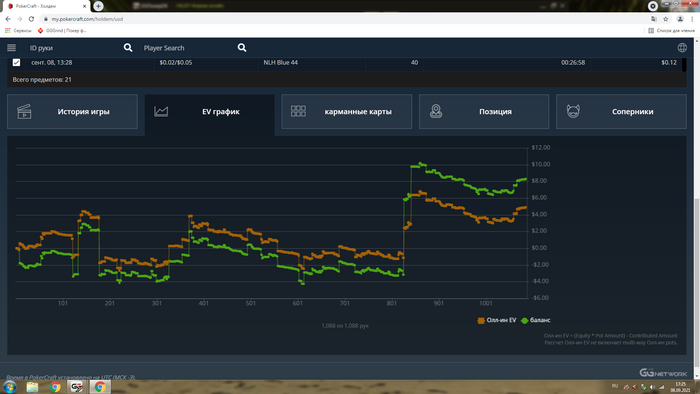700x394 pixels.
Task: Go forward in browser history
Action: (x=20, y=19)
